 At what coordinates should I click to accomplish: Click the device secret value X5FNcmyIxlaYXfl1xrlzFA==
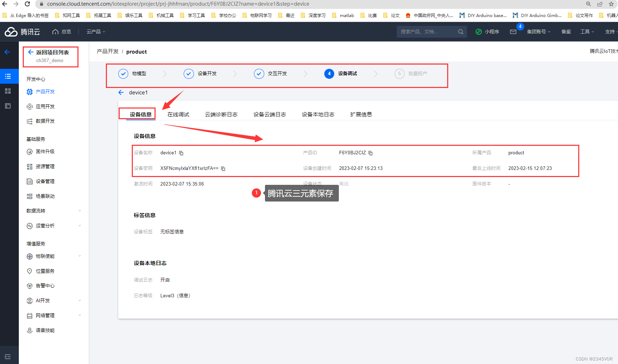point(189,169)
